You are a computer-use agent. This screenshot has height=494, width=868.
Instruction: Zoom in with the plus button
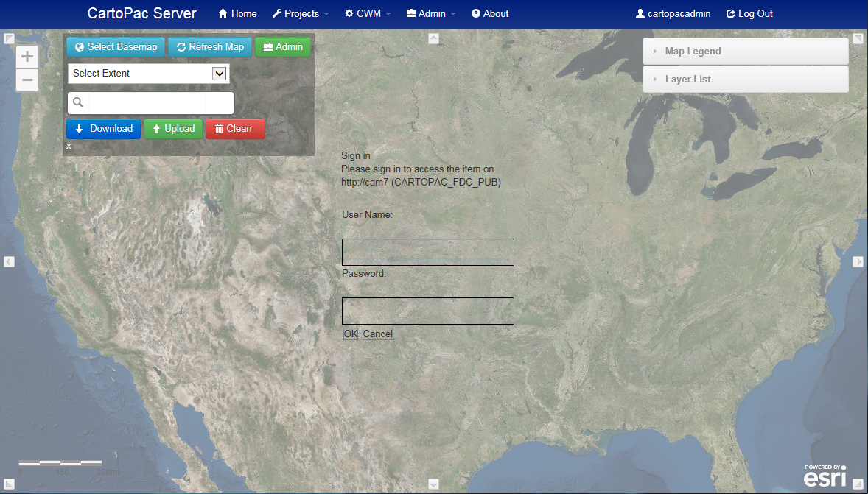click(27, 57)
